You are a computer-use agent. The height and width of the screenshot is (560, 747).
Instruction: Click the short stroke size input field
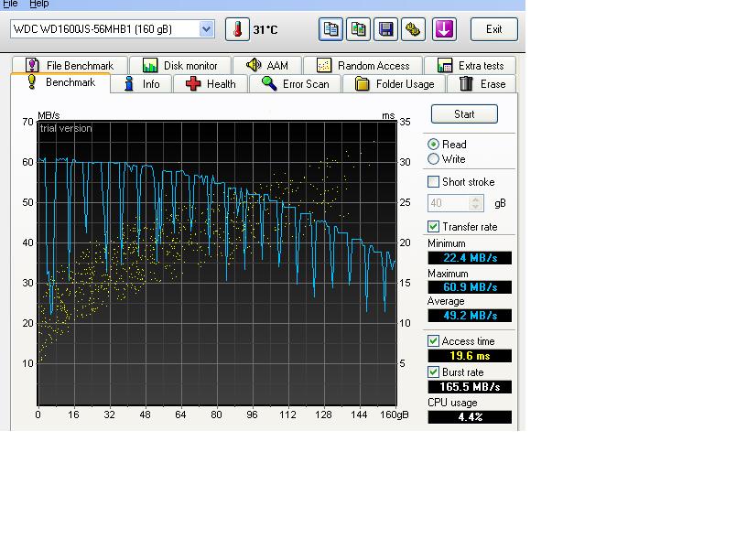coord(448,203)
